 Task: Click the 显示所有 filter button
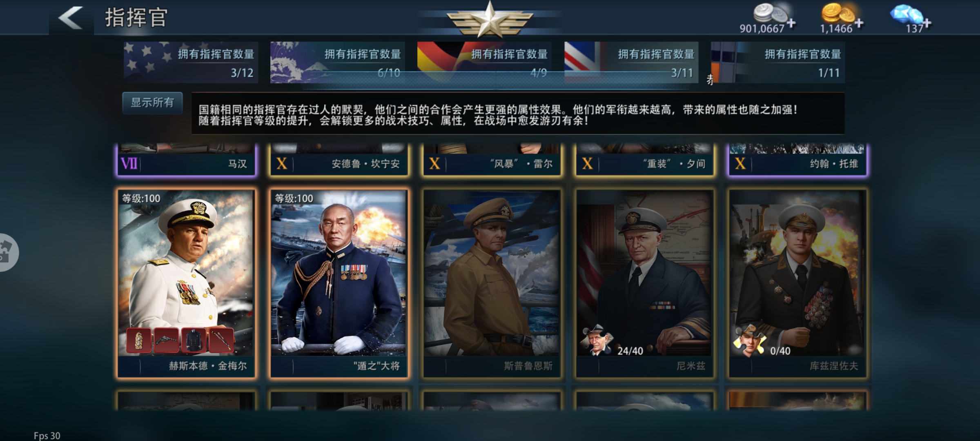[152, 103]
